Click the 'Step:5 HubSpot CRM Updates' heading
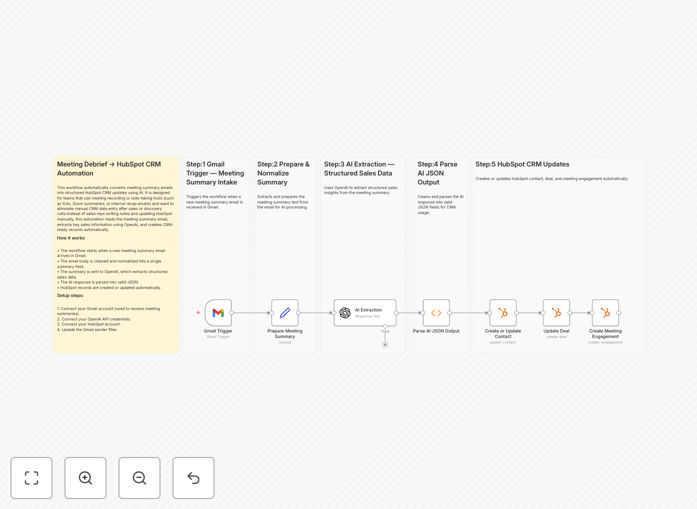This screenshot has height=509, width=697. pyautogui.click(x=522, y=164)
